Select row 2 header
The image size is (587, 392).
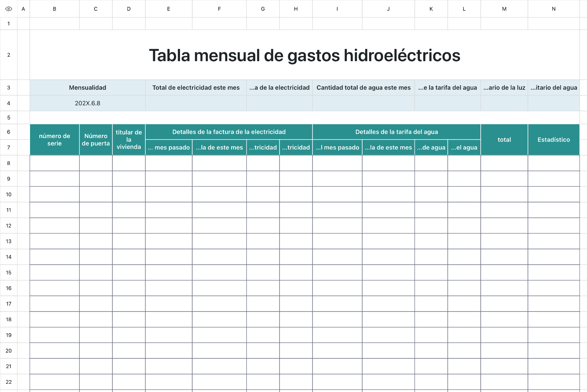(9, 55)
